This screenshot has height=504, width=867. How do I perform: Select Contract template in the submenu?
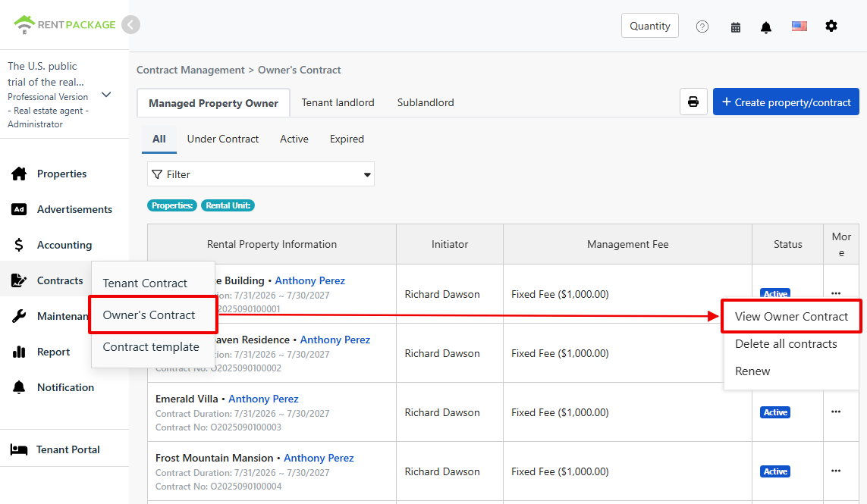pyautogui.click(x=151, y=347)
